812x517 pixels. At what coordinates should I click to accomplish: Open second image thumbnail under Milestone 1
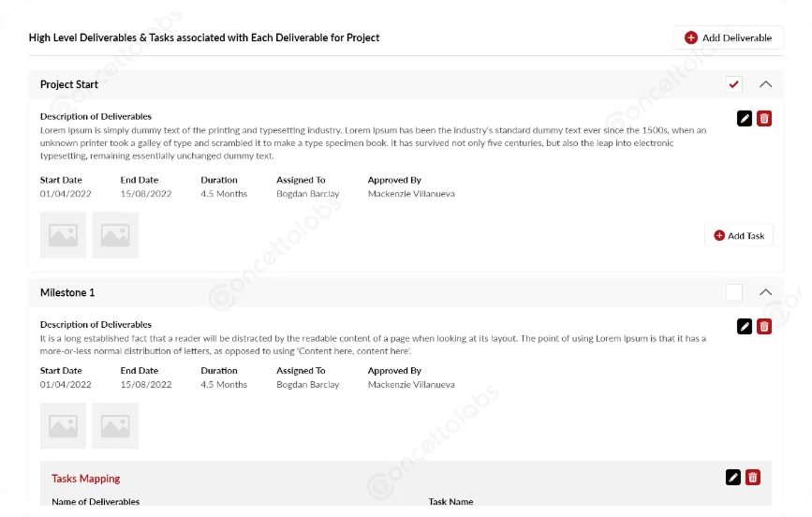(x=115, y=426)
